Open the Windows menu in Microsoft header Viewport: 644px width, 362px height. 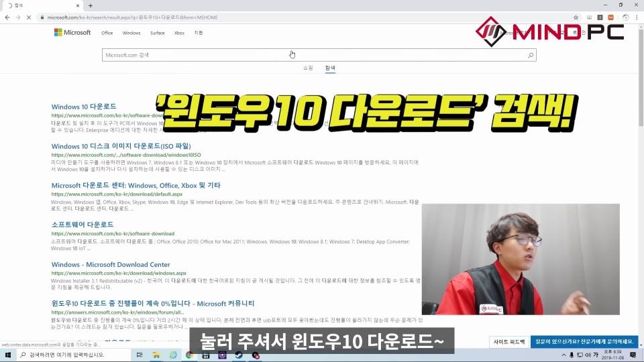coord(131,33)
